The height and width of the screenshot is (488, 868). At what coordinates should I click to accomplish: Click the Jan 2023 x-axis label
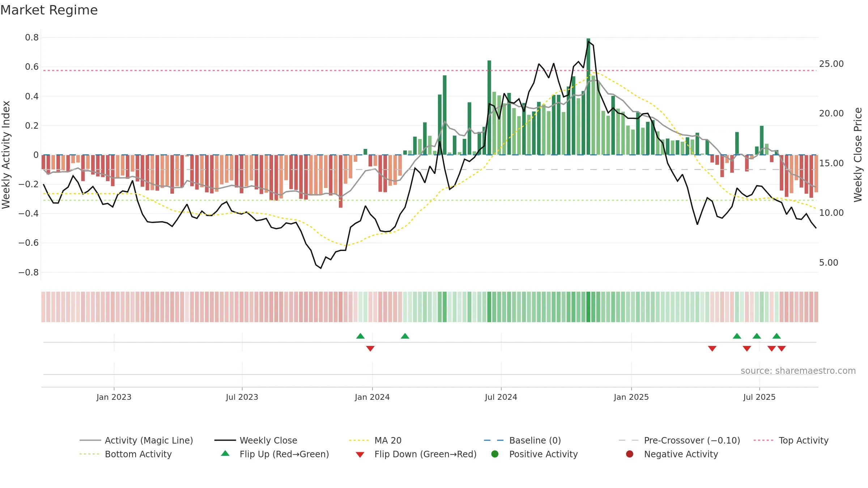(x=114, y=397)
